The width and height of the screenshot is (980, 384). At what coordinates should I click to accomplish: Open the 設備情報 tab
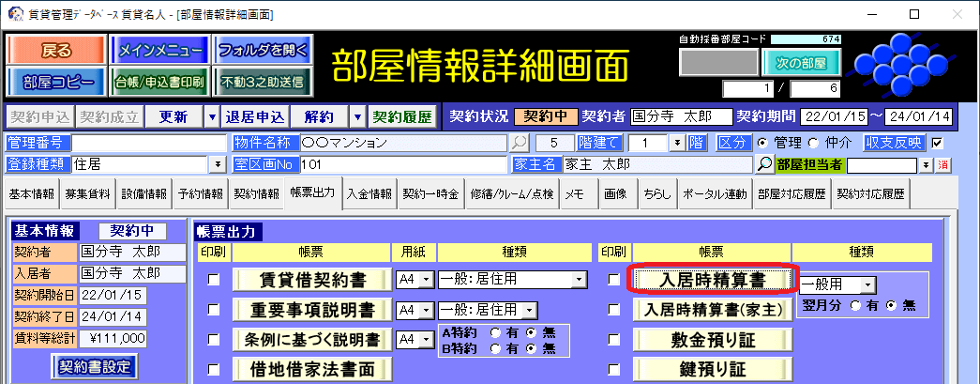[143, 194]
